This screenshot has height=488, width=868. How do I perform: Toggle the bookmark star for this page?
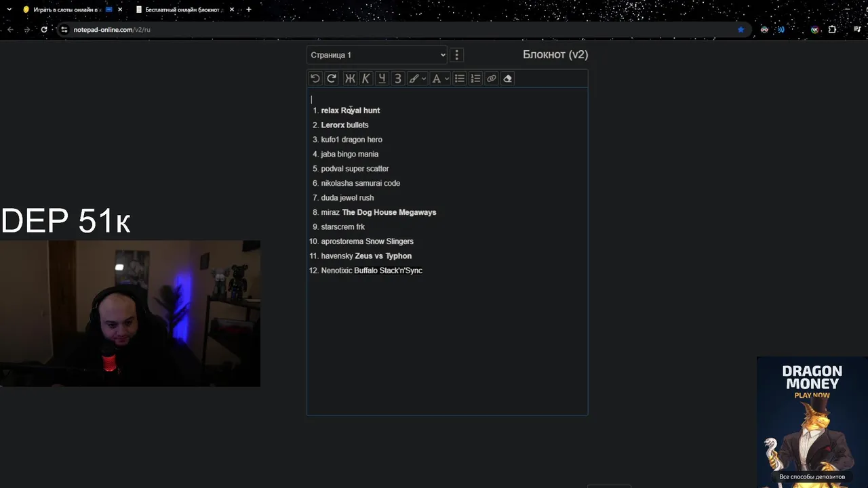coord(741,30)
